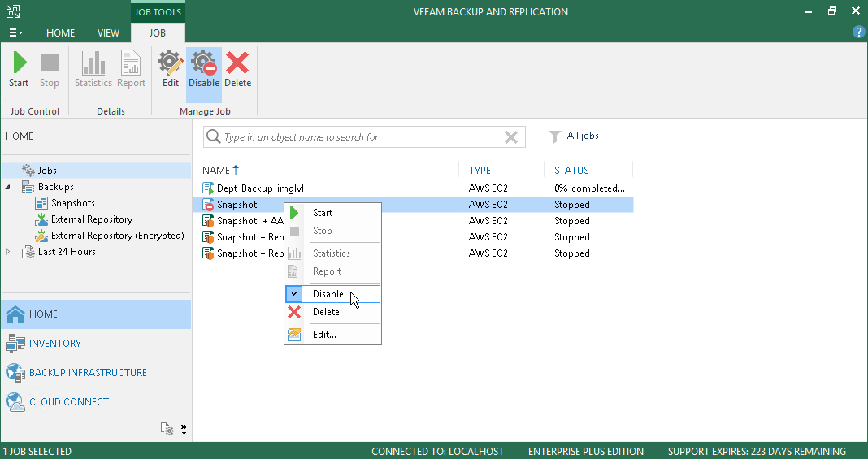Choose Edit... in the context menu
The image size is (868, 459).
(x=332, y=335)
